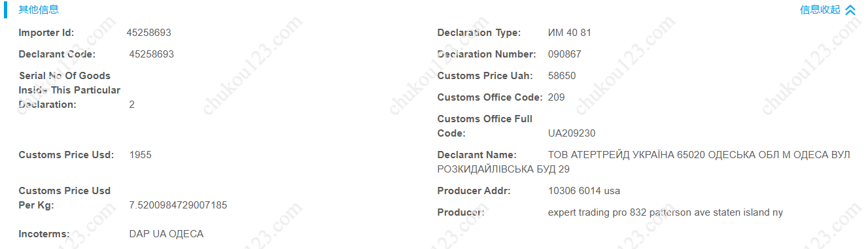
Task: Click Incoterms value DAP UA ОДЕСА
Action: click(x=166, y=234)
